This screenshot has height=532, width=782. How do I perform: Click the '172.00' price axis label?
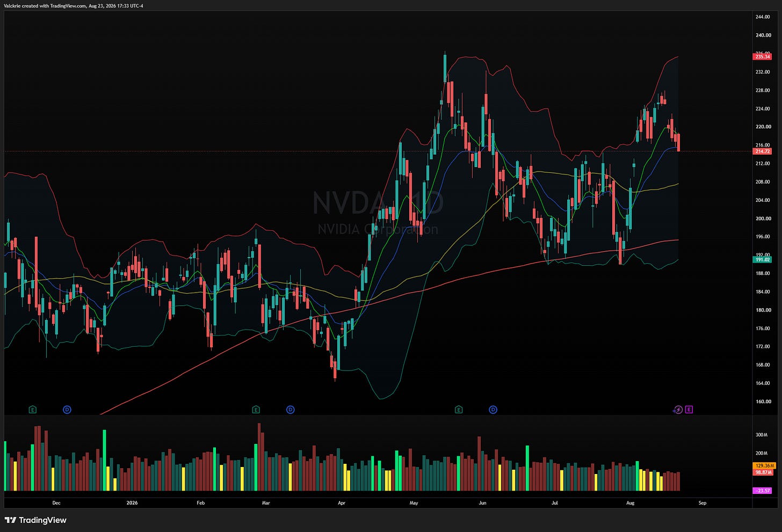[763, 346]
